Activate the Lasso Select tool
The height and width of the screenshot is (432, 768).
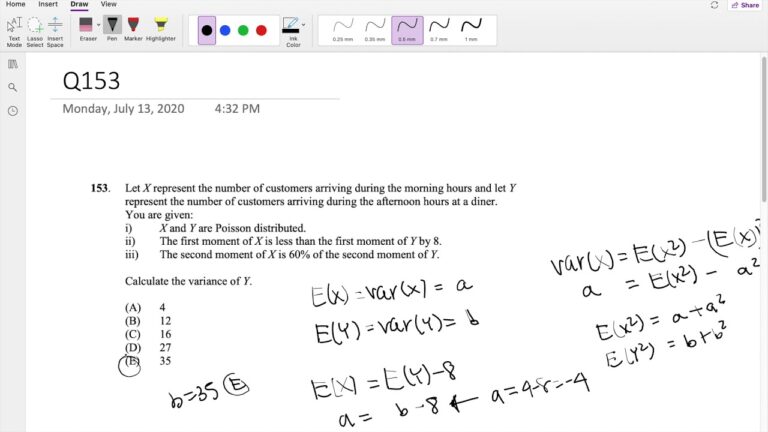click(x=35, y=30)
